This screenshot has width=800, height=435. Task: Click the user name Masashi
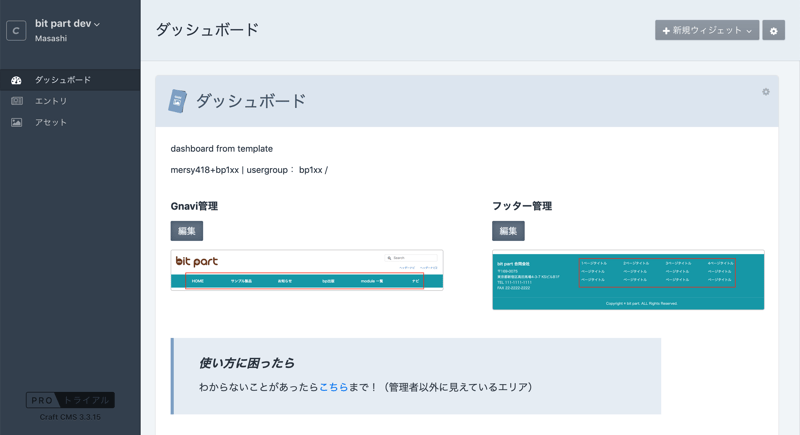[51, 39]
